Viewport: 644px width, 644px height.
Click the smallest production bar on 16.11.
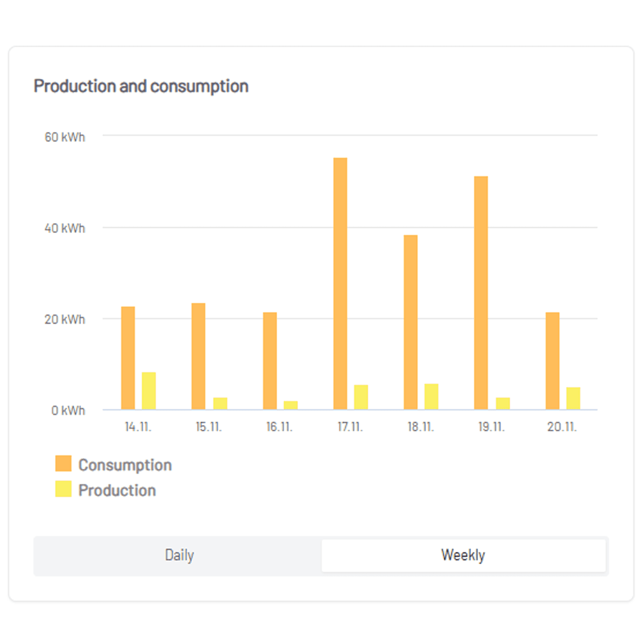point(290,405)
